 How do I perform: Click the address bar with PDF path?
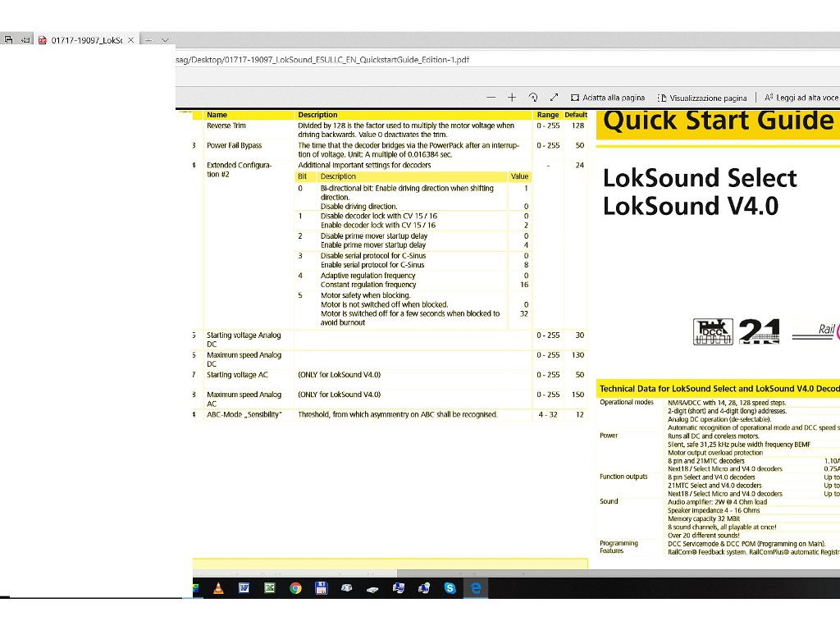coord(328,60)
